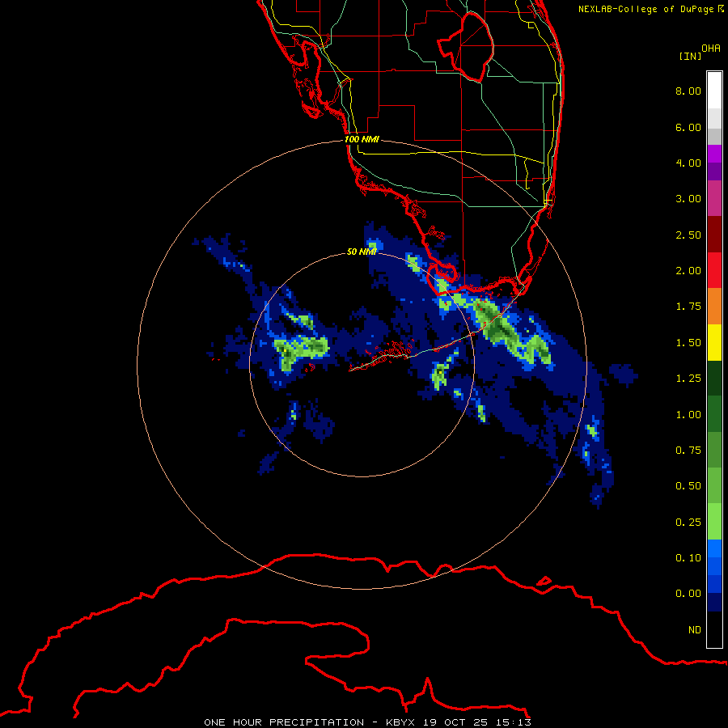
Task: Click the 100 NMI range ring label
Action: (362, 139)
